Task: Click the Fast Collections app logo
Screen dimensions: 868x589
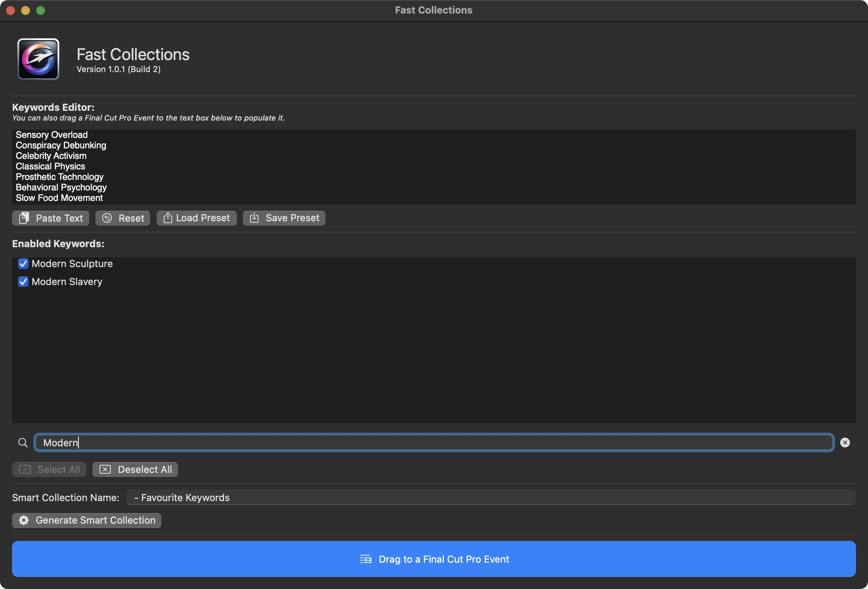Action: coord(38,59)
